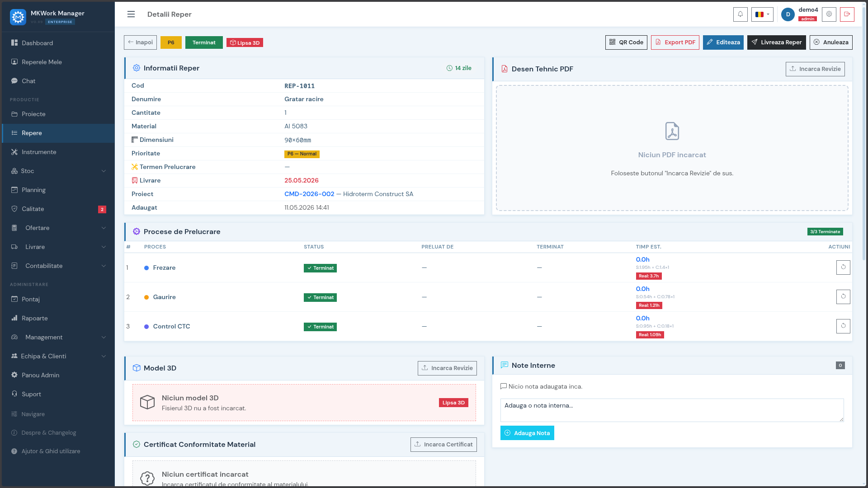Click the QR Code button
Screen dimensions: 868x488
[x=626, y=42]
